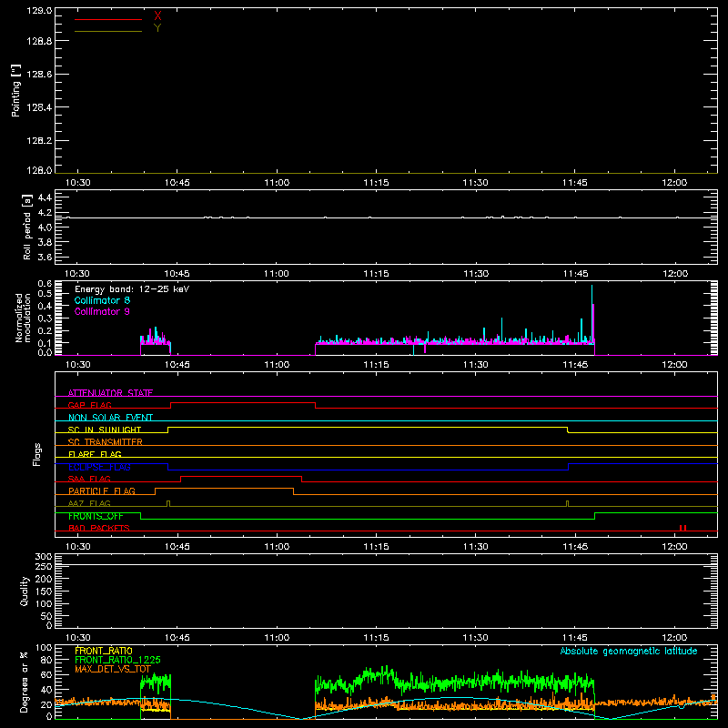Click the Absolute geomagnetic latitude label
Image resolution: width=728 pixels, height=728 pixels.
(629, 651)
